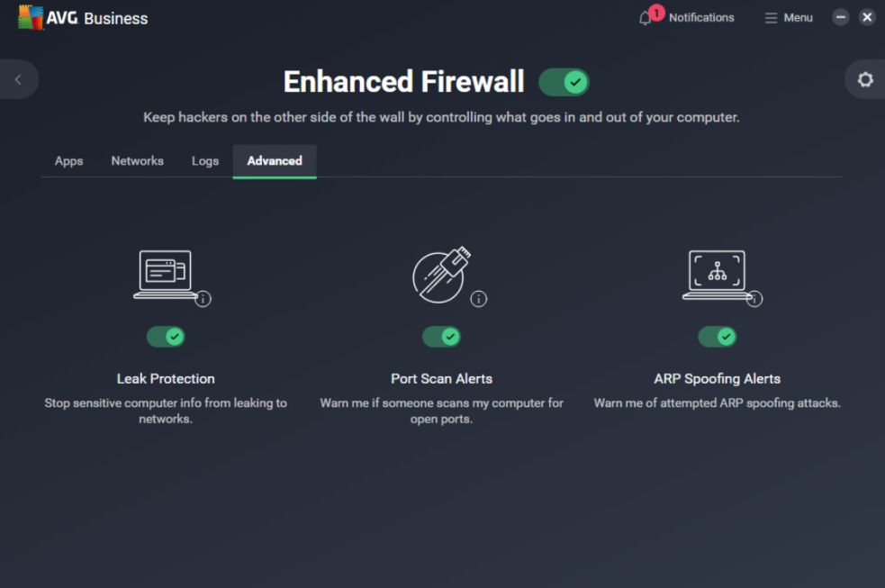Disable Port Scan Alerts

click(x=441, y=336)
